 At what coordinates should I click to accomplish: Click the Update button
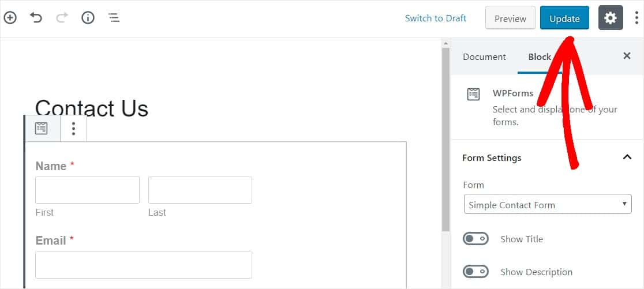564,18
